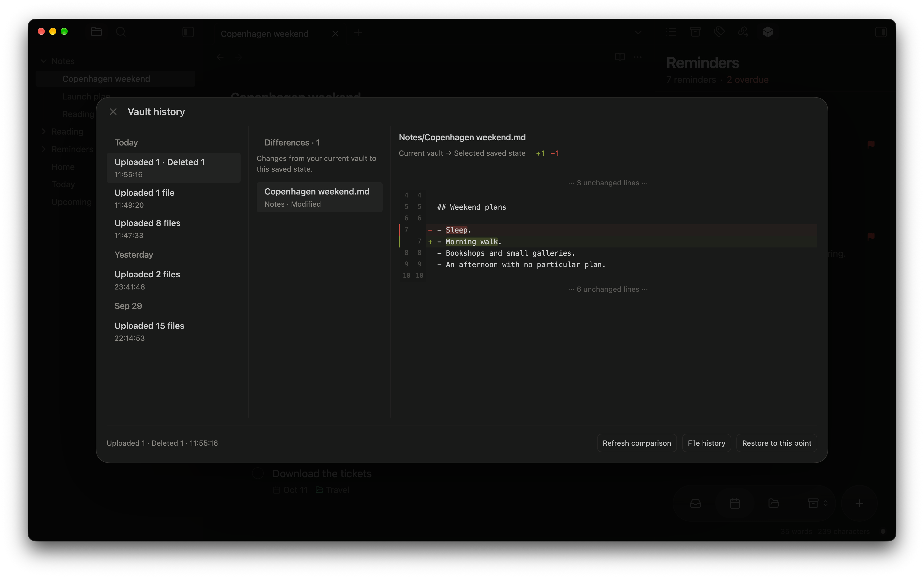
Task: Open the Copenhagen weekend note in sidebar
Action: (115, 79)
